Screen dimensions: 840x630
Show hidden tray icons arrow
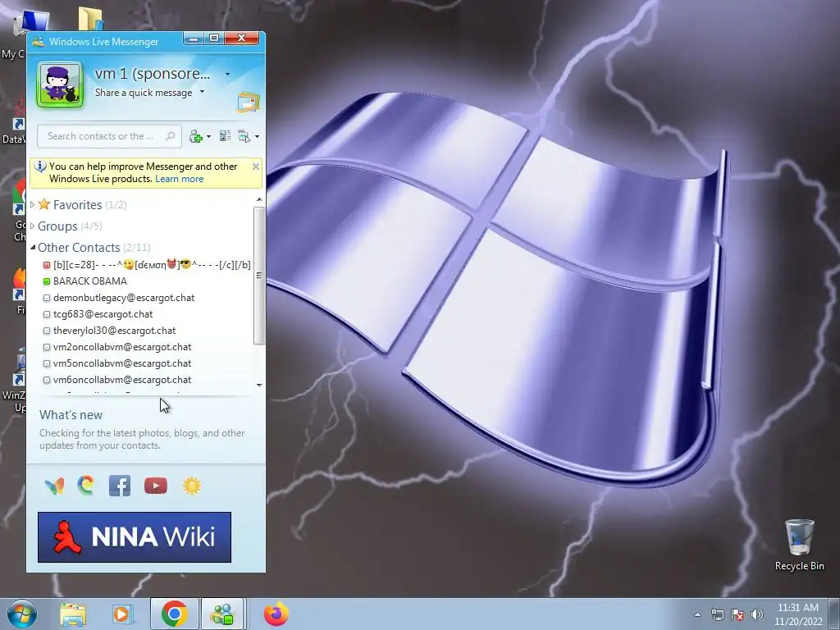click(697, 614)
